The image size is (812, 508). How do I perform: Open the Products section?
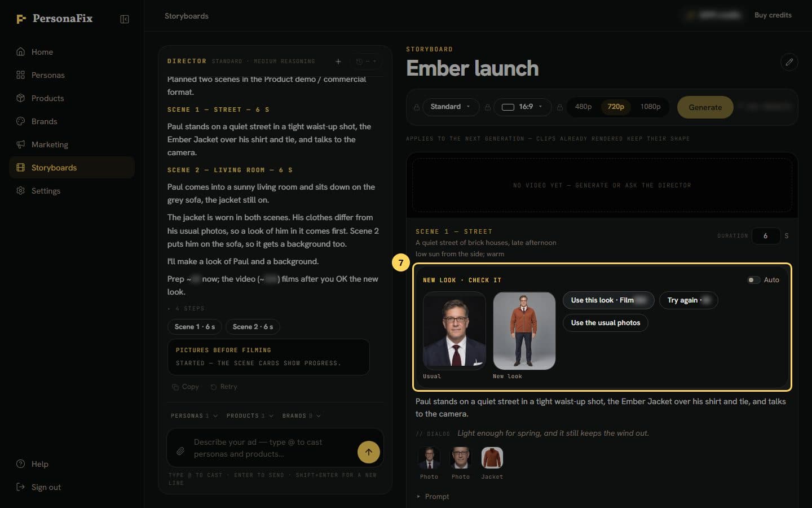[x=72, y=98]
